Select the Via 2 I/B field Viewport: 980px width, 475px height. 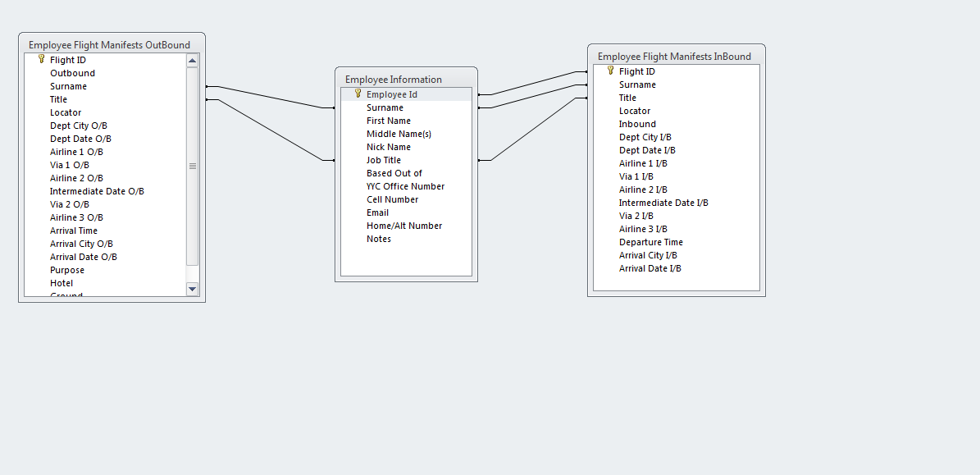click(x=636, y=216)
